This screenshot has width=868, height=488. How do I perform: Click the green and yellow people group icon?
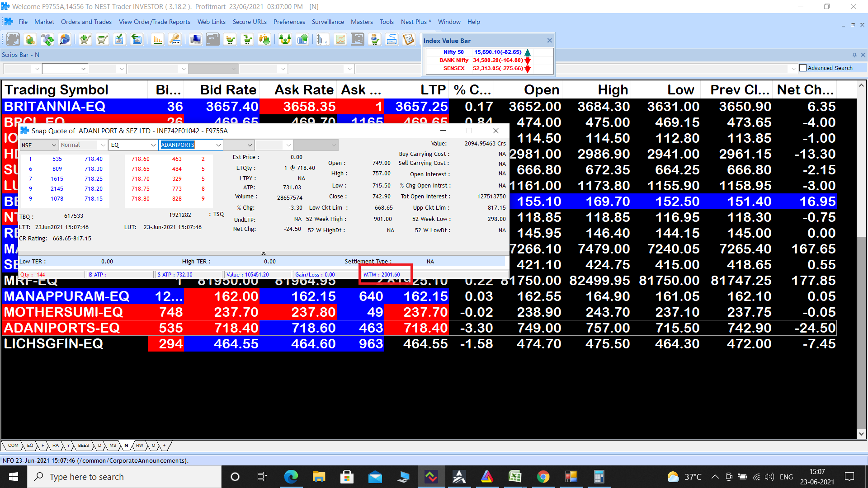tap(285, 40)
